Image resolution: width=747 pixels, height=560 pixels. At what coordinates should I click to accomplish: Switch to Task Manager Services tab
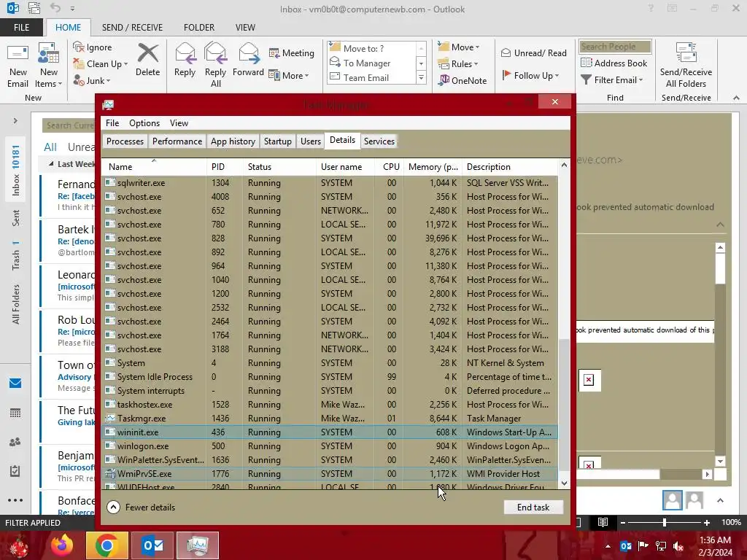coord(379,141)
